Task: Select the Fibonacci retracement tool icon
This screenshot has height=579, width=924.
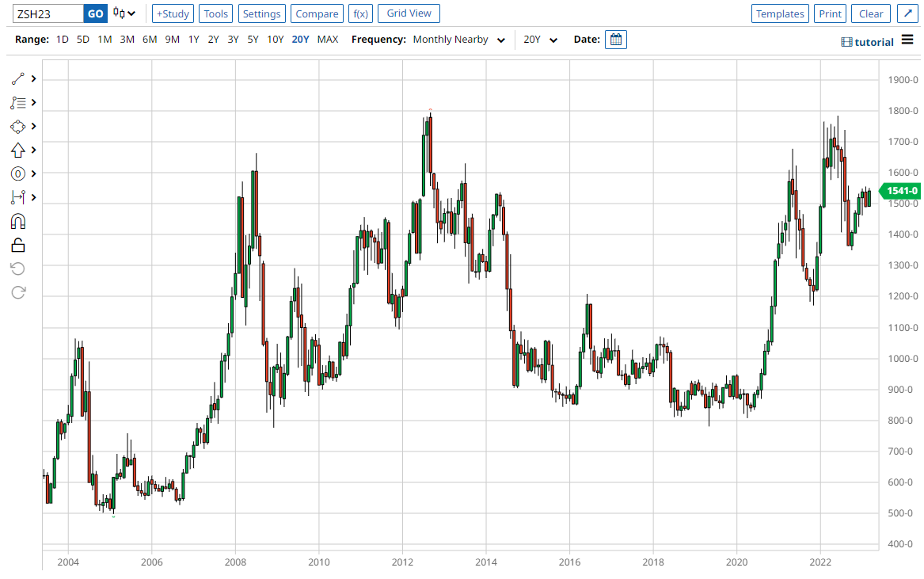Action: 18,103
